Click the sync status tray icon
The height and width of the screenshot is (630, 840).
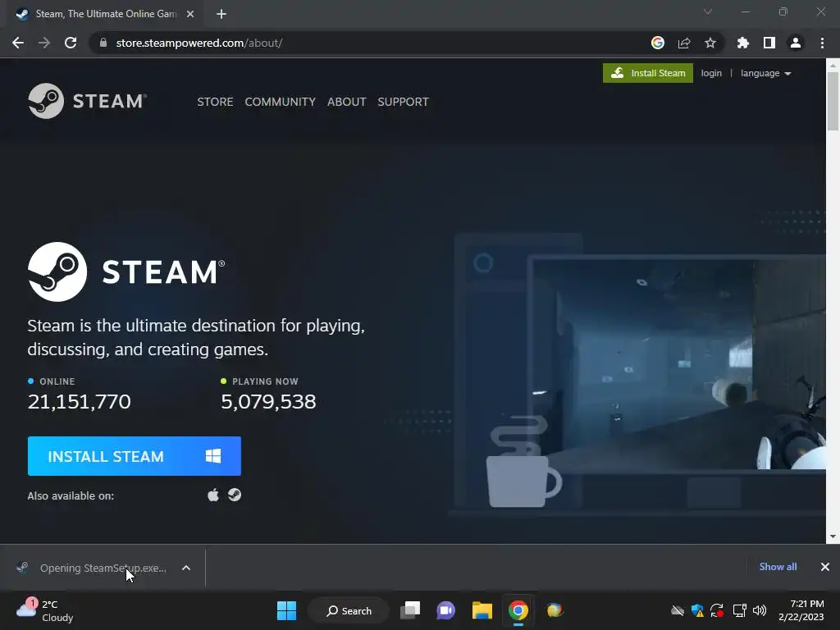click(717, 610)
